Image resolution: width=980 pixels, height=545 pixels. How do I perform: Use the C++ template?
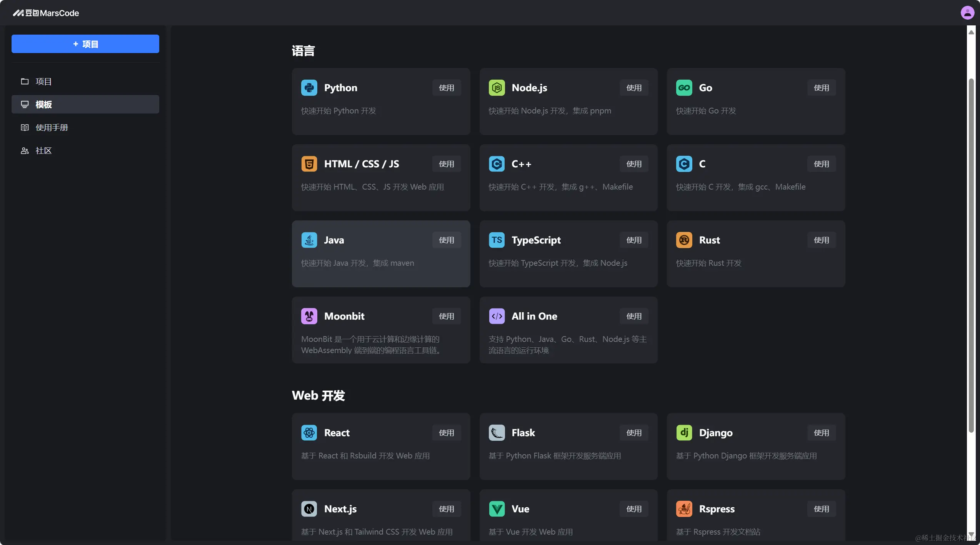[x=634, y=164]
